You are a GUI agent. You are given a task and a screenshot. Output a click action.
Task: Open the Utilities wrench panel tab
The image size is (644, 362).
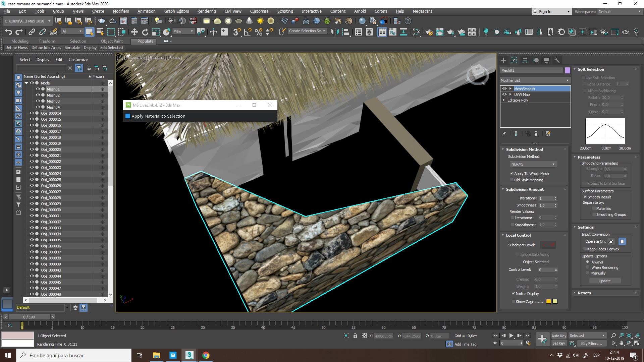click(557, 60)
